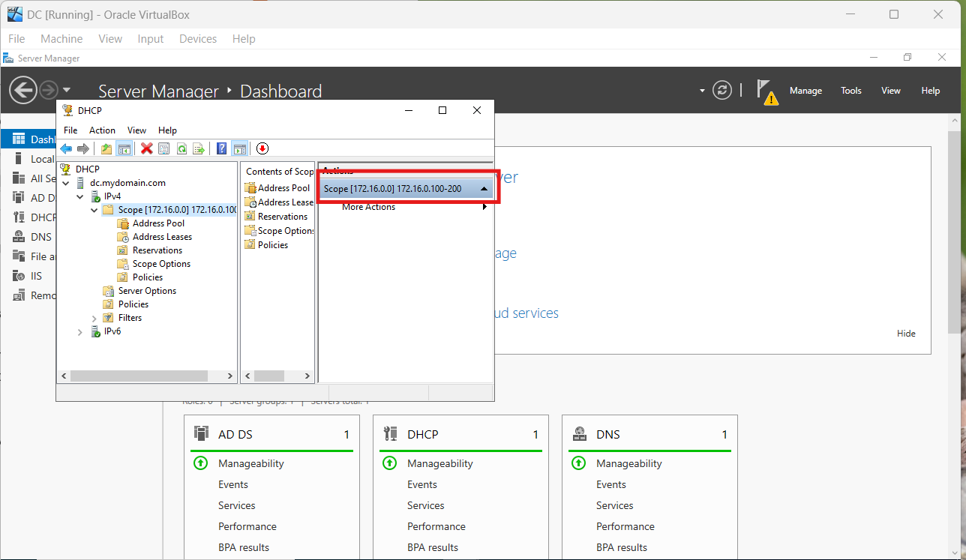966x560 pixels.
Task: Open Server Manager Help menu
Action: pyautogui.click(x=931, y=91)
